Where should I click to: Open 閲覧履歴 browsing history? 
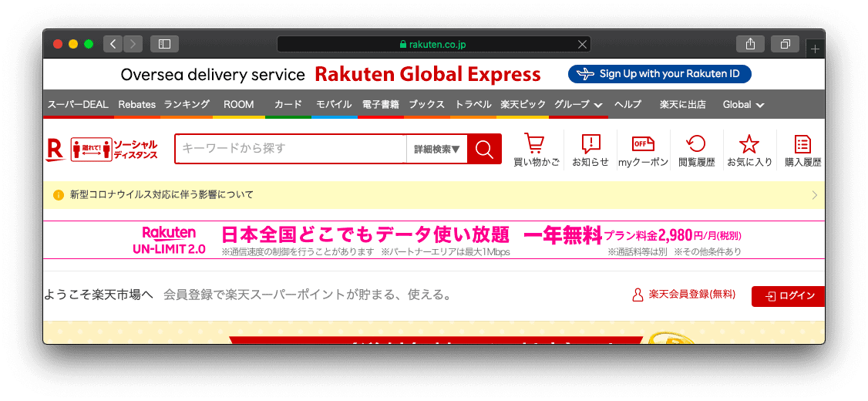click(696, 150)
